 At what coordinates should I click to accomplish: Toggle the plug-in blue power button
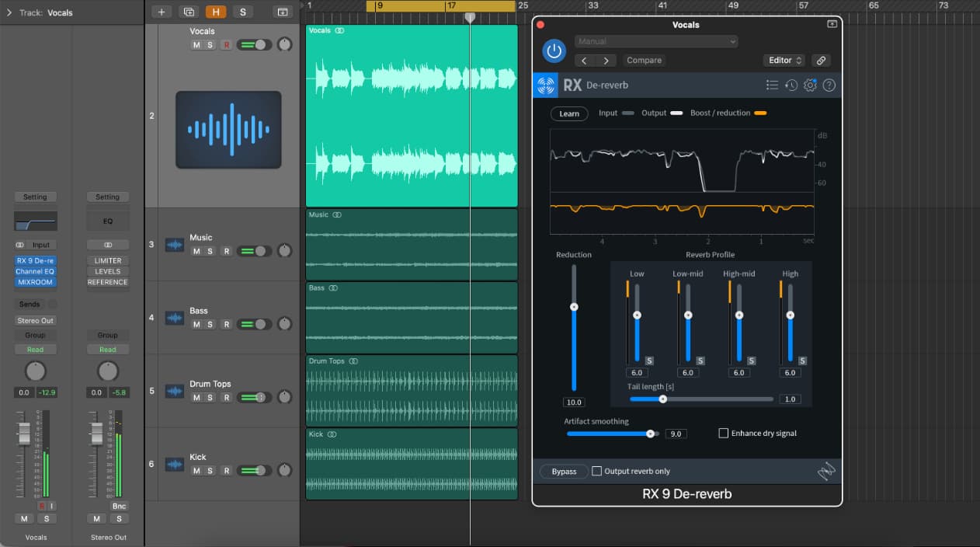click(x=554, y=51)
